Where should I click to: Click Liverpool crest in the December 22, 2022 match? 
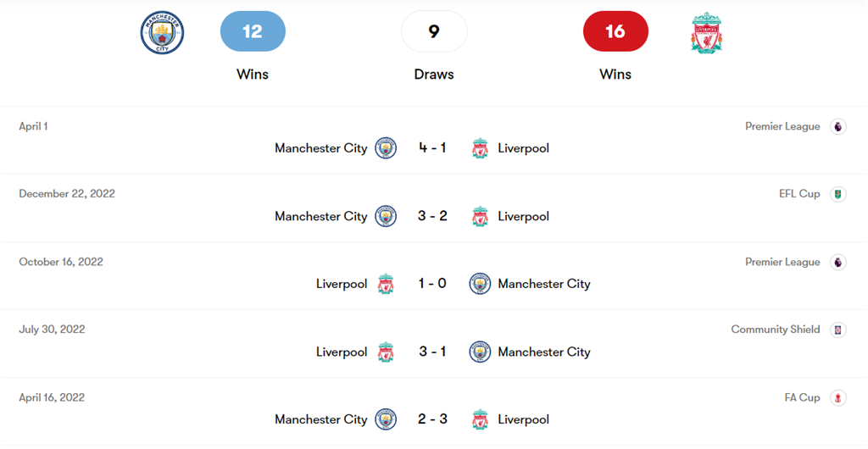tap(480, 216)
